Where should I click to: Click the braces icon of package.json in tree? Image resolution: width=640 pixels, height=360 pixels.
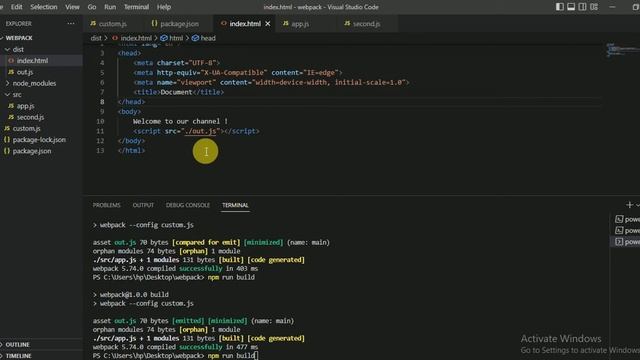pyautogui.click(x=7, y=151)
